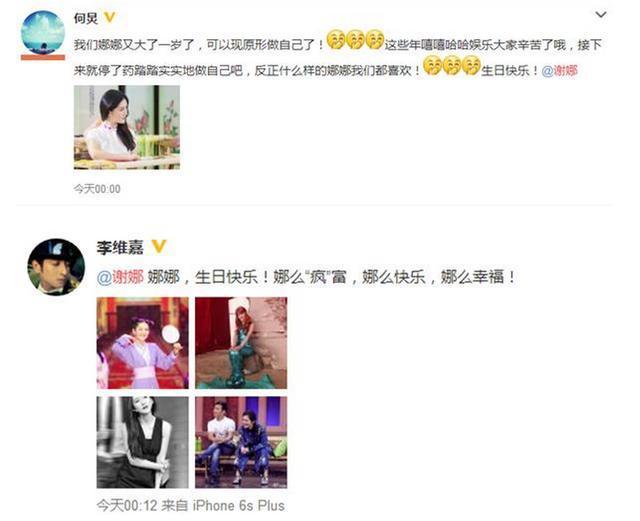The height and width of the screenshot is (521, 640).
Task: Open the black-and-white portrait thumbnail
Action: pyautogui.click(x=143, y=442)
